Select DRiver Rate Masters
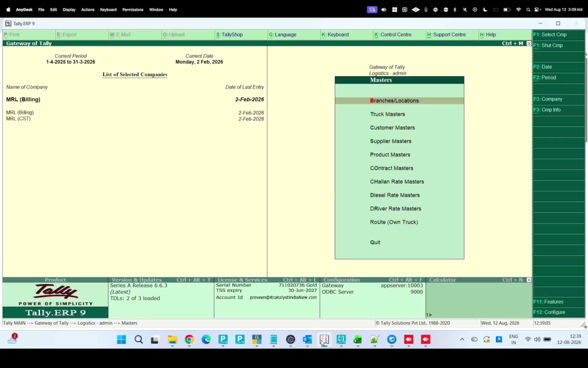Screen dimensions: 588x368 click(x=395, y=209)
